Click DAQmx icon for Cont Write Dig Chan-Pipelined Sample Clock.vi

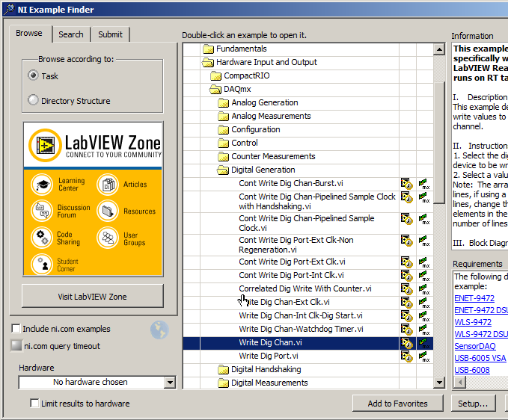[x=424, y=219]
